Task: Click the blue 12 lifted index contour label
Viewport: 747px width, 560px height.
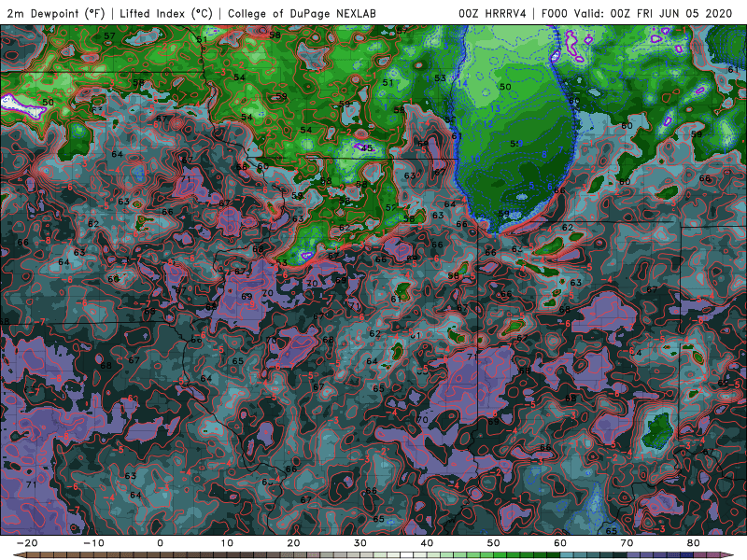Action: (487, 124)
